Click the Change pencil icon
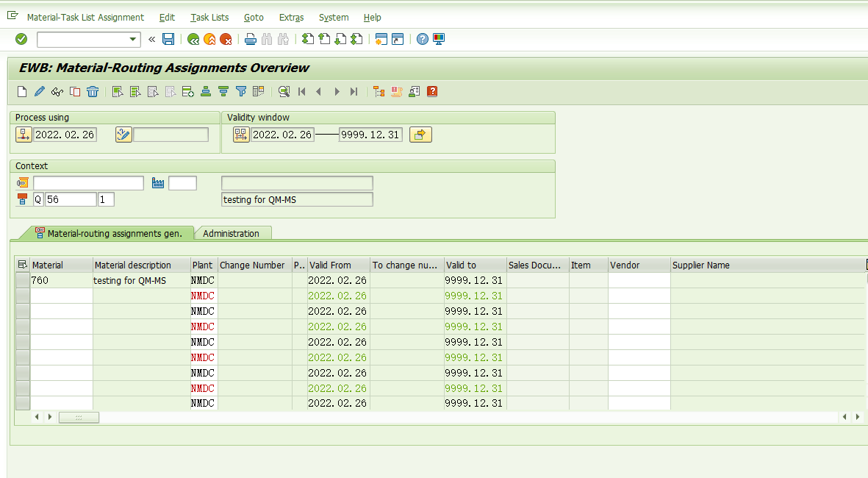 point(39,91)
